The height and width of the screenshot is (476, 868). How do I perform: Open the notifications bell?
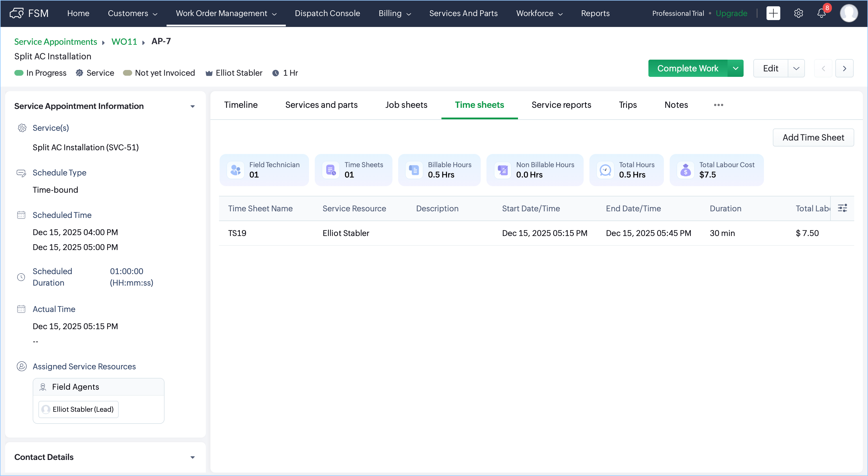822,13
